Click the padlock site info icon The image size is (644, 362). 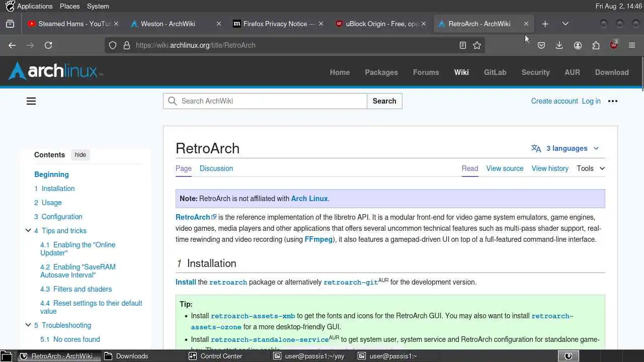[126, 45]
